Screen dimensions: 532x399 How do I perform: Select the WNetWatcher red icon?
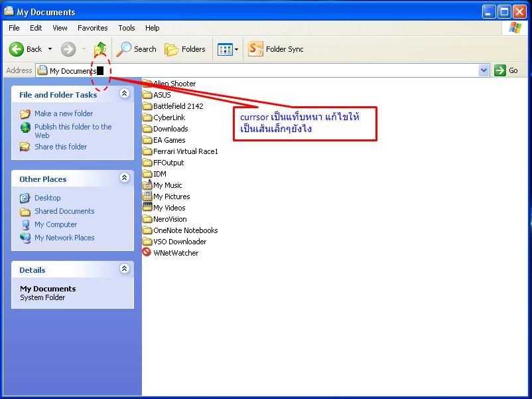[x=147, y=252]
